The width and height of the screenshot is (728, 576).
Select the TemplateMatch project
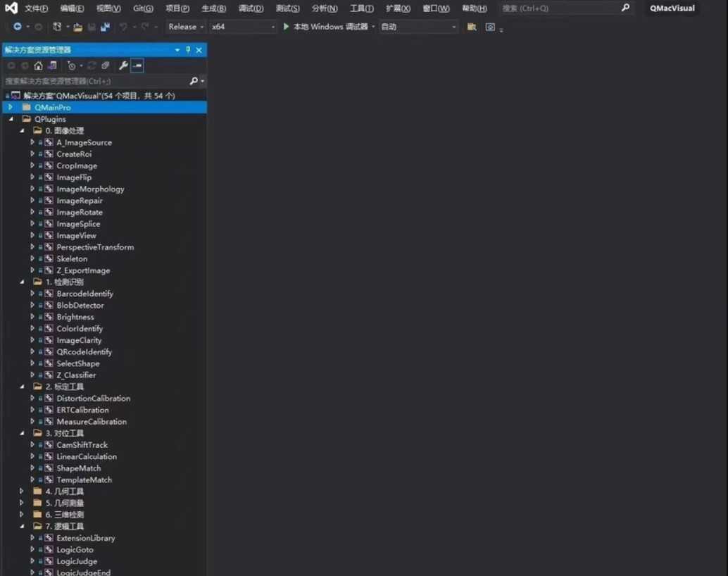(x=84, y=480)
